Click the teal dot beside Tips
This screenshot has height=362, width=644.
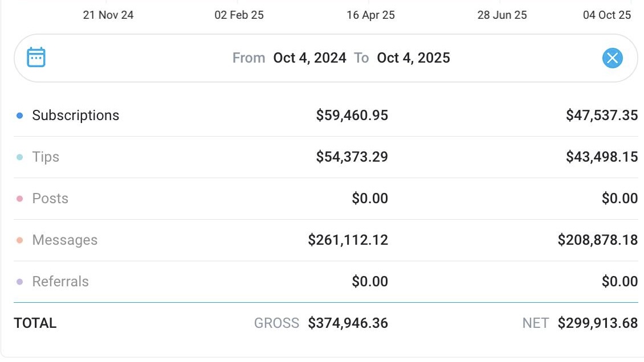coord(19,157)
